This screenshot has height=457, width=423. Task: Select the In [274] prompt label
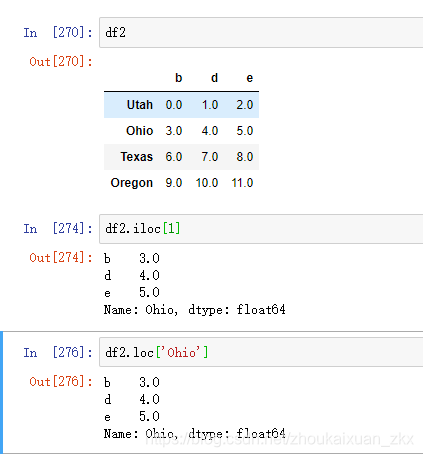[x=58, y=229]
